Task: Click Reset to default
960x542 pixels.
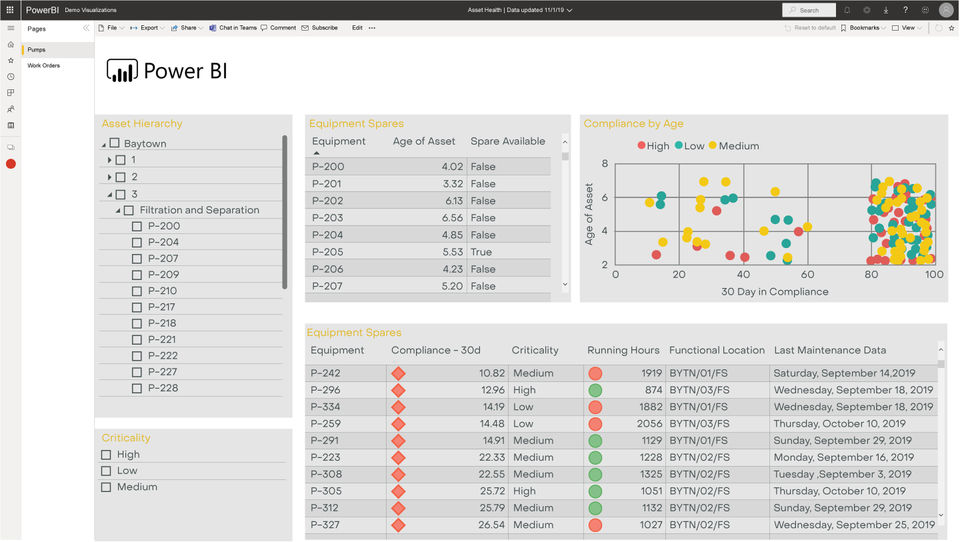Action: pos(810,28)
